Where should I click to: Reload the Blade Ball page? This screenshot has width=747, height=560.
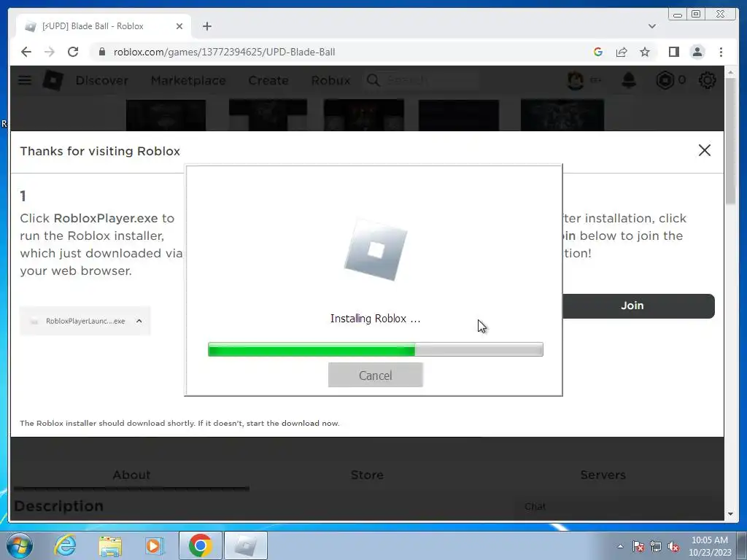[x=73, y=52]
